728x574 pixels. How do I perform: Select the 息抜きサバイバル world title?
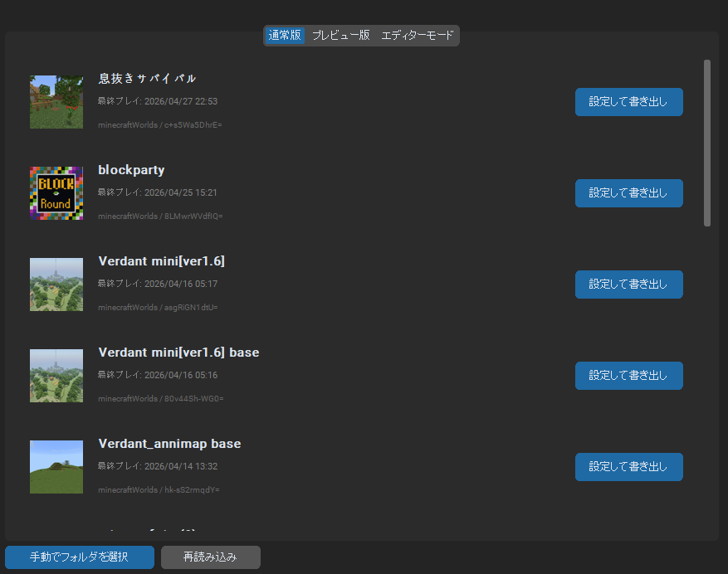point(147,79)
